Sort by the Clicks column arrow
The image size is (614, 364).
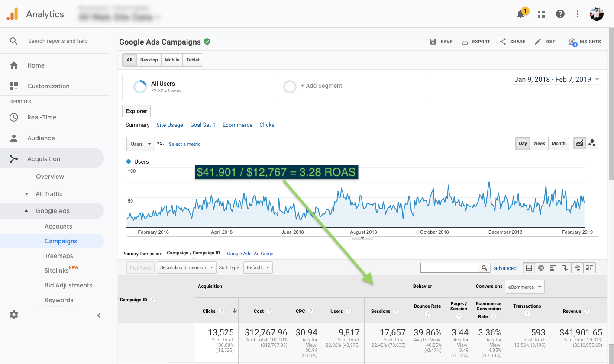(x=235, y=311)
